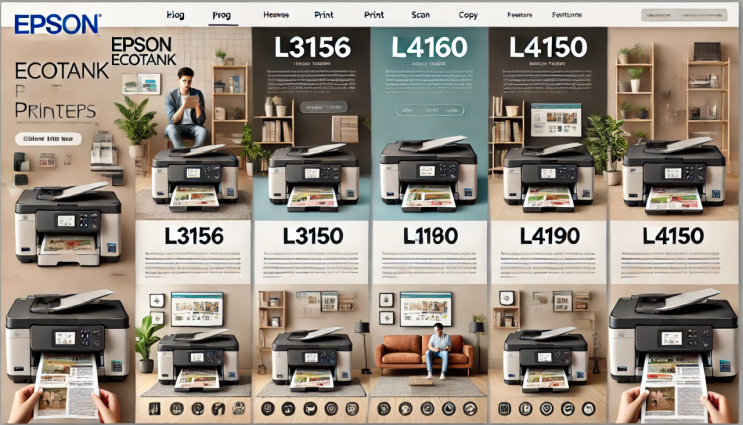Click the first round icon under the L3150 printer
The height and width of the screenshot is (425, 743).
267,408
